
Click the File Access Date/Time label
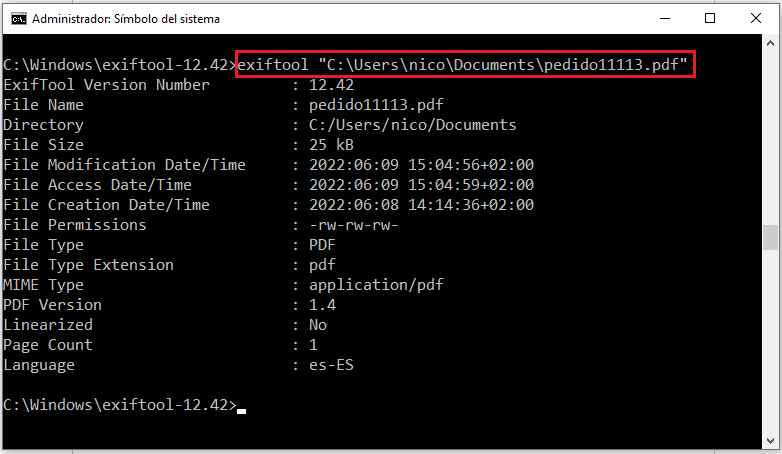(x=97, y=185)
